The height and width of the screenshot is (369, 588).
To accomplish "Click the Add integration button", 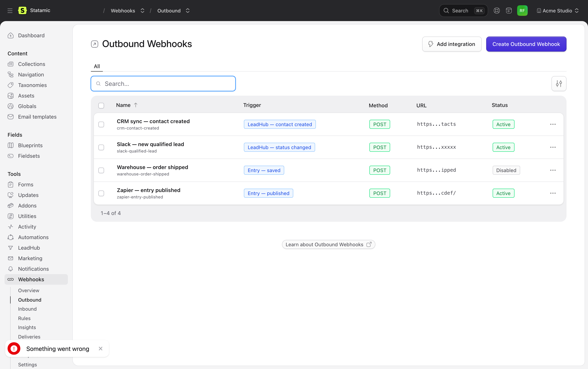I will coord(452,44).
